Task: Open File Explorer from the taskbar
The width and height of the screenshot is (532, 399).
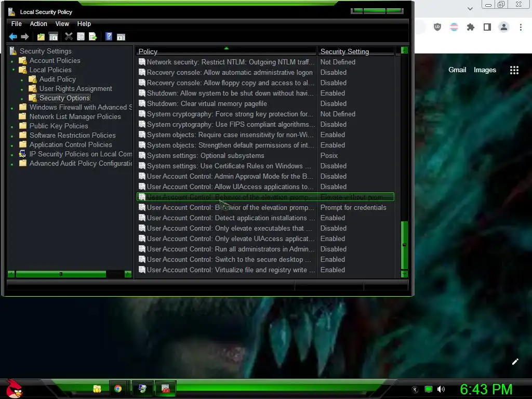Action: [x=97, y=389]
